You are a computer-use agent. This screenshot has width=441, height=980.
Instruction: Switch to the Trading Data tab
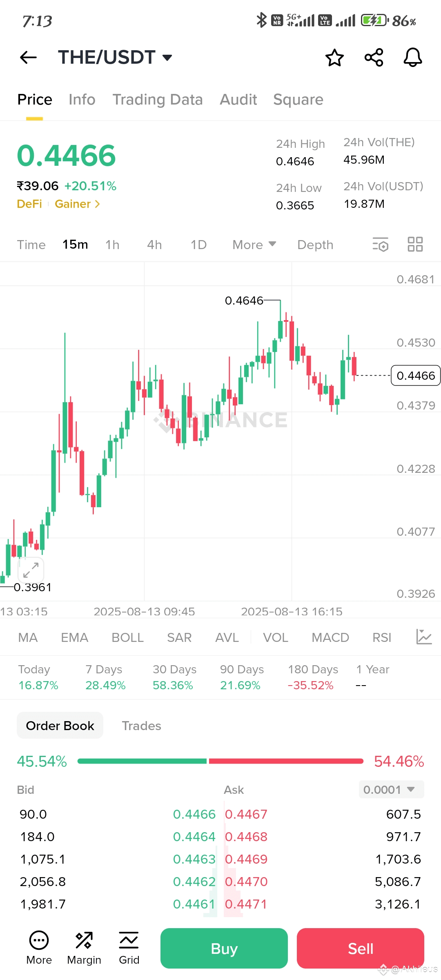click(158, 100)
